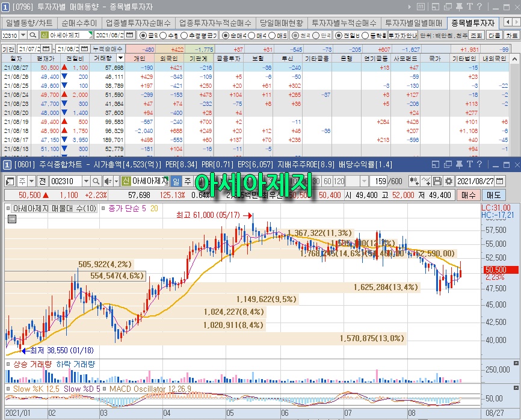Click the 차트 button
Image resolution: width=521 pixels, height=420 pixels.
(512, 35)
